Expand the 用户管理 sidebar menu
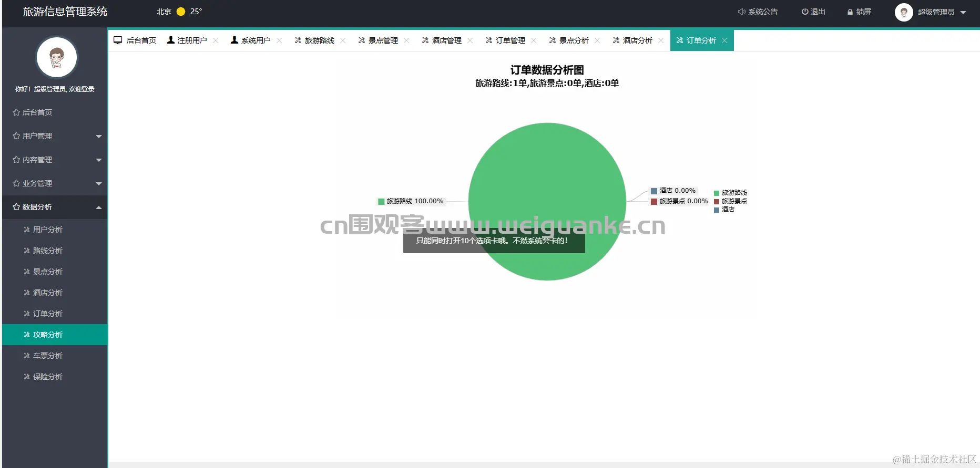 tap(55, 136)
